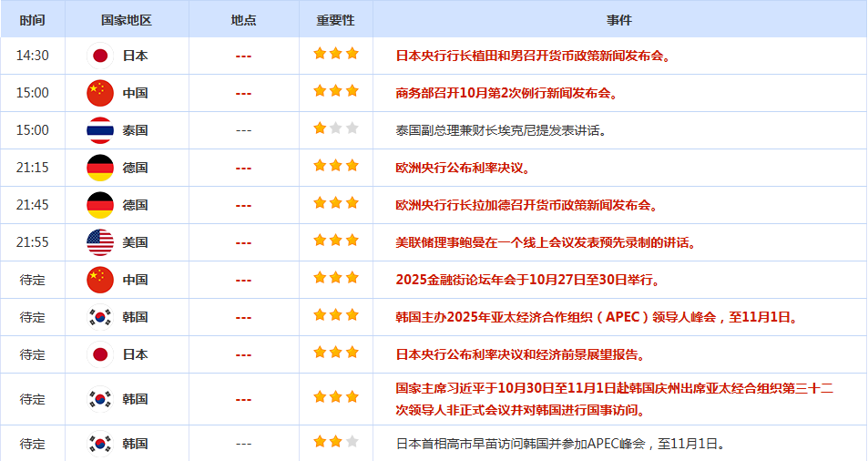Select the 国家地区 column header
Screen dimensions: 868x461
128,19
